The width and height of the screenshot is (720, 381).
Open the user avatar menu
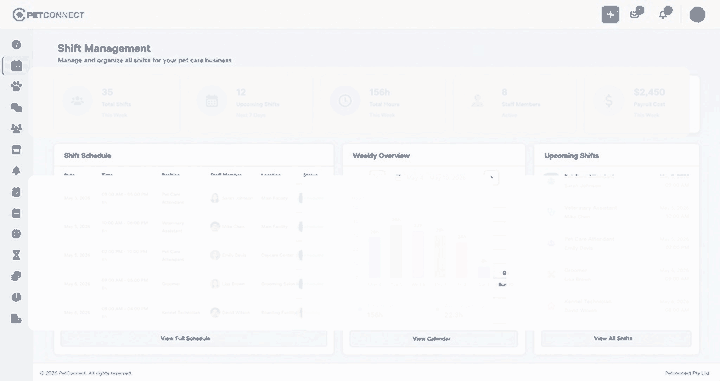point(697,15)
